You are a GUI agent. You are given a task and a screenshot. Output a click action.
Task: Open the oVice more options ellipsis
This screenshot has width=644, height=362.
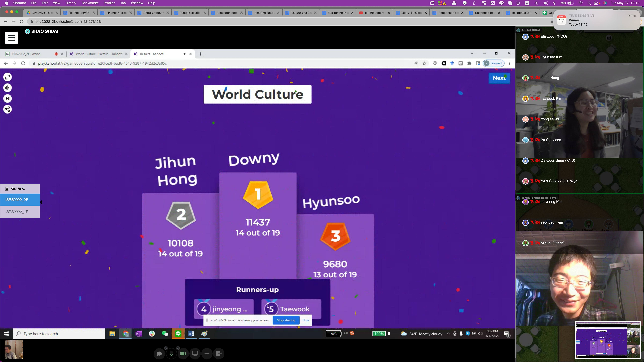(207, 353)
